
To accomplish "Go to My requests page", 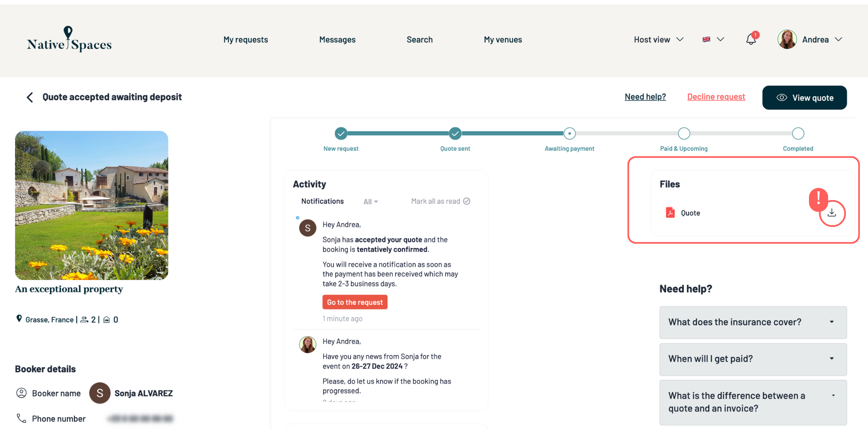I will coord(246,39).
